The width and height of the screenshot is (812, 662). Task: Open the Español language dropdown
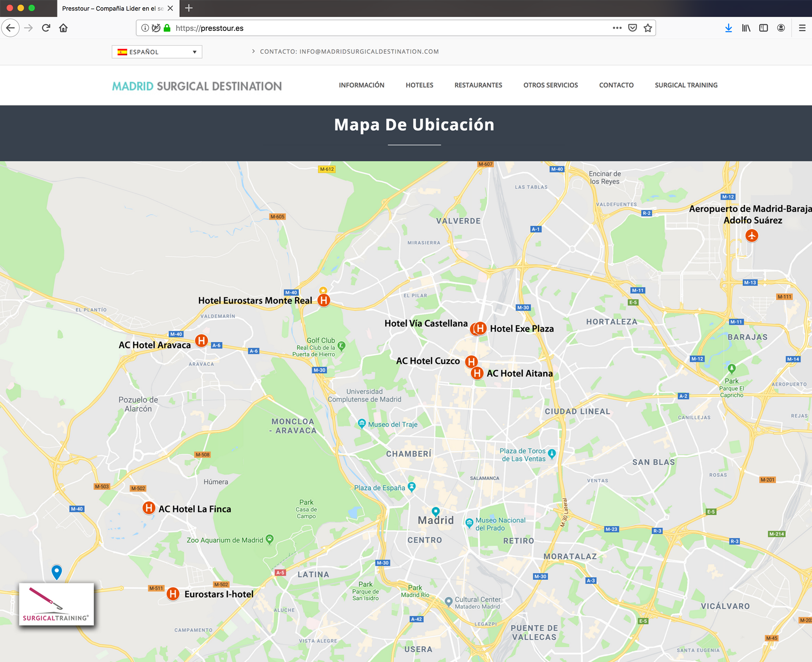[x=157, y=52]
